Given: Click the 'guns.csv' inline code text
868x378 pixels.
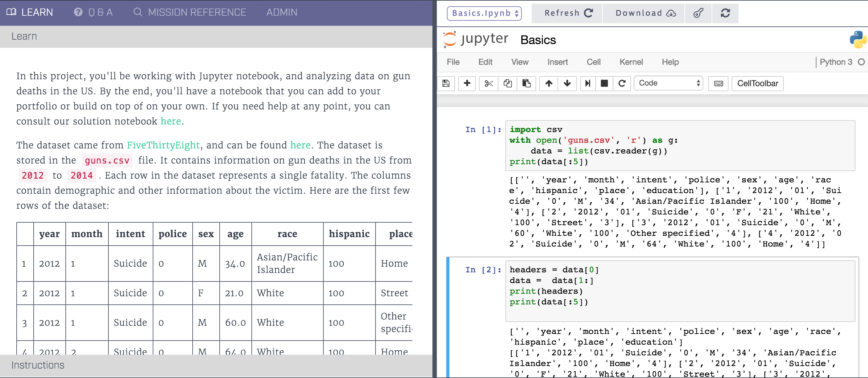Looking at the screenshot, I should tap(107, 160).
